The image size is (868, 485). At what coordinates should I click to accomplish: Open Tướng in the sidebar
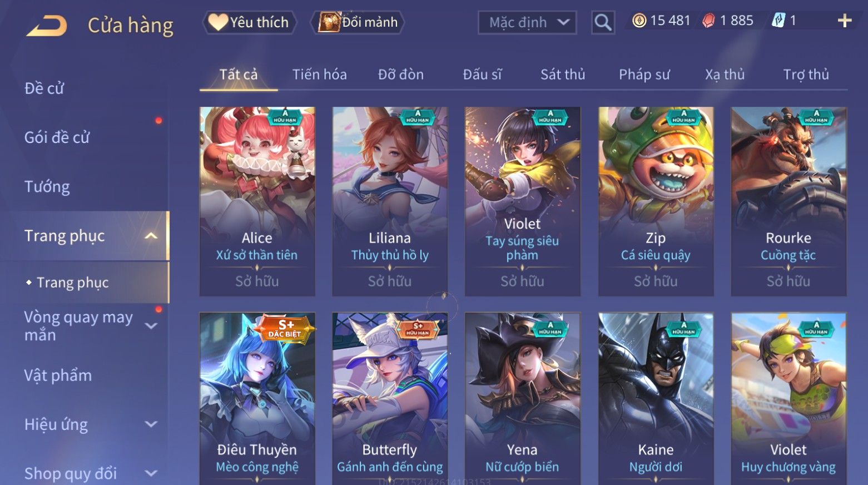[x=47, y=186]
